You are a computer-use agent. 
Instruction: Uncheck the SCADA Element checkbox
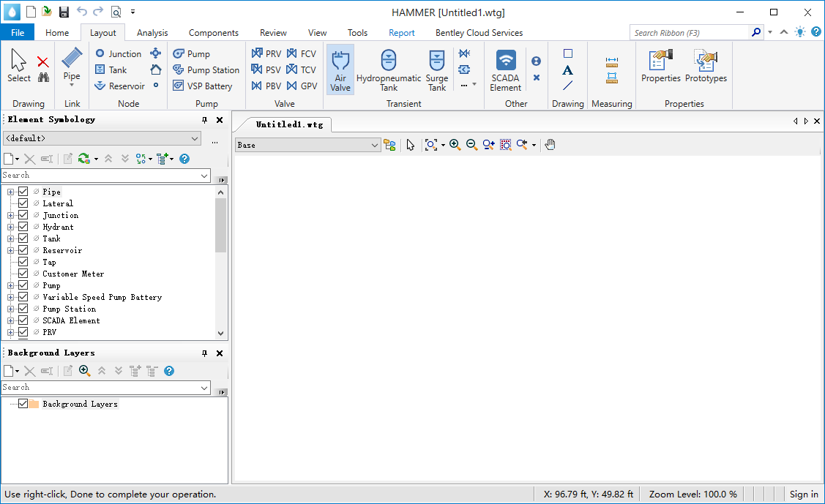(23, 320)
